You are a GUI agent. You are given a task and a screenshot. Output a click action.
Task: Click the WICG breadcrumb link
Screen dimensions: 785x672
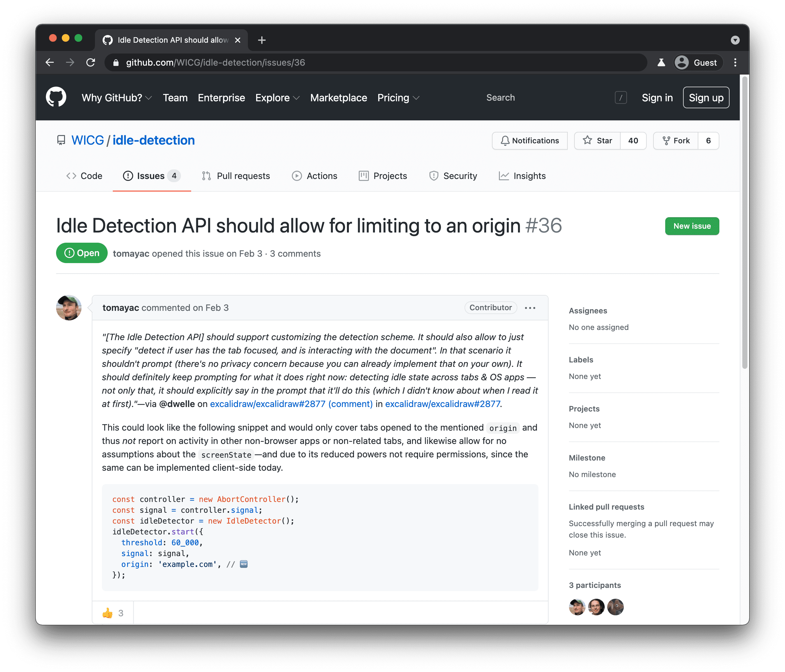click(87, 141)
